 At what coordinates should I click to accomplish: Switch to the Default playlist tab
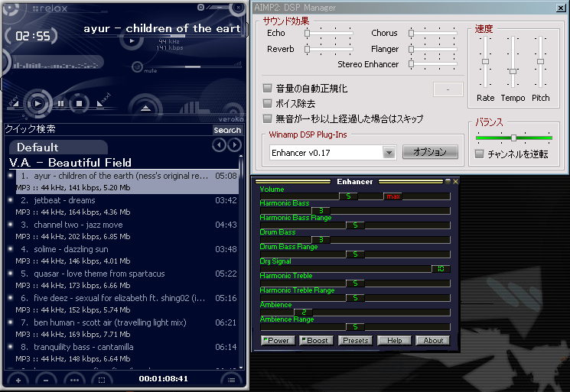(x=58, y=147)
